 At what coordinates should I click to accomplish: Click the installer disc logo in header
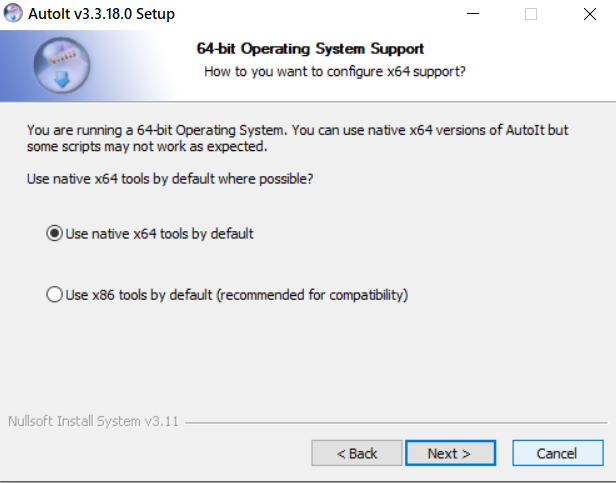[x=63, y=66]
